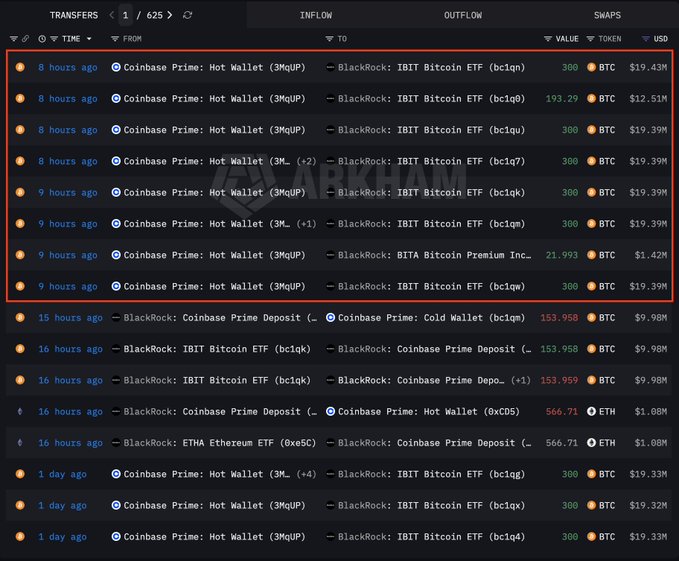Screen dimensions: 679x561
Task: Click the USD amount $19.32M
Action: (x=648, y=505)
